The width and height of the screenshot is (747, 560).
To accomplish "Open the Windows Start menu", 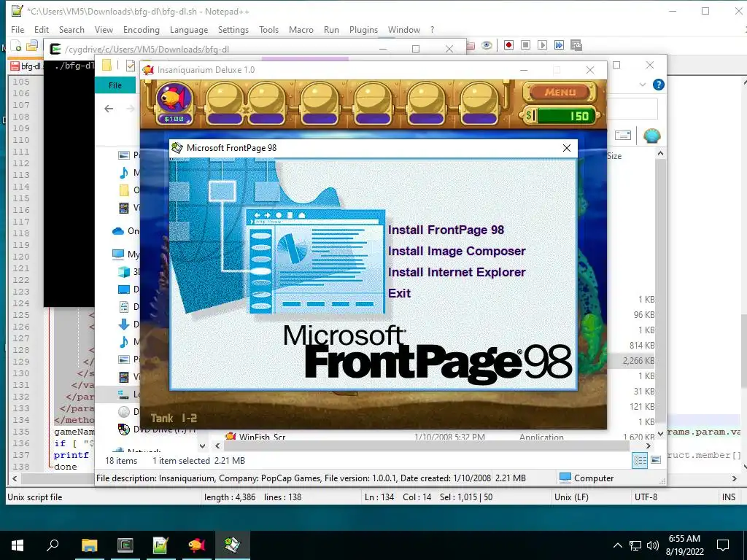I will click(x=18, y=545).
